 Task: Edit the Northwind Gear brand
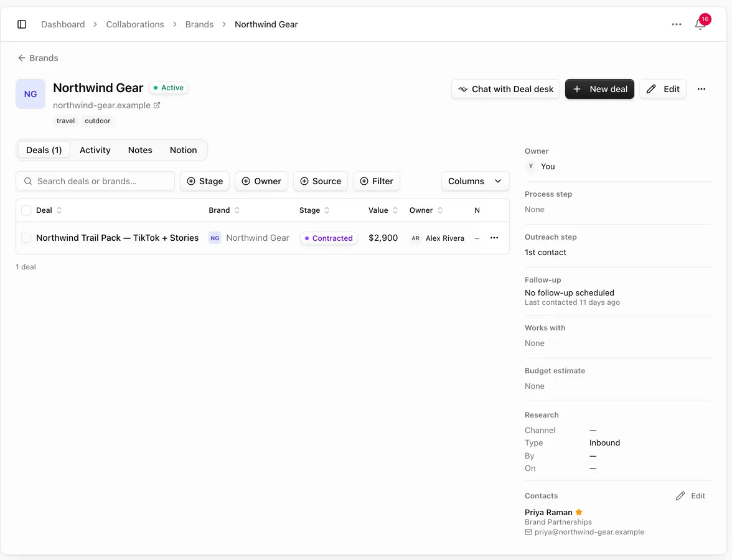pyautogui.click(x=663, y=89)
